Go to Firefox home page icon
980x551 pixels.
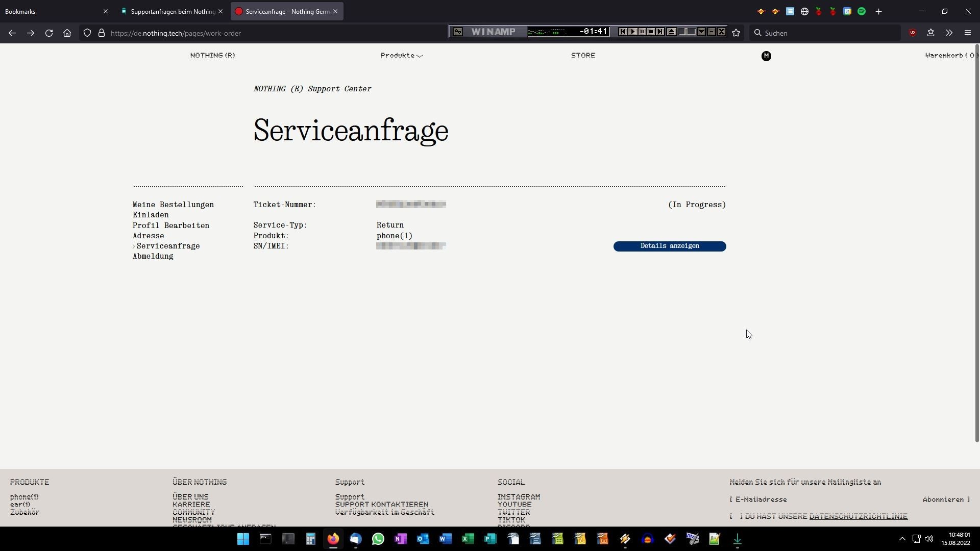tap(67, 33)
